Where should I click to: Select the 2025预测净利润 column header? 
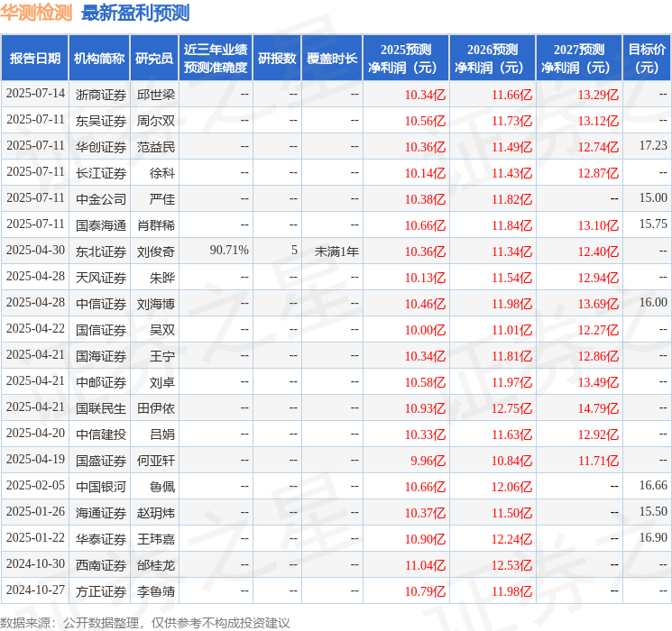(x=406, y=59)
